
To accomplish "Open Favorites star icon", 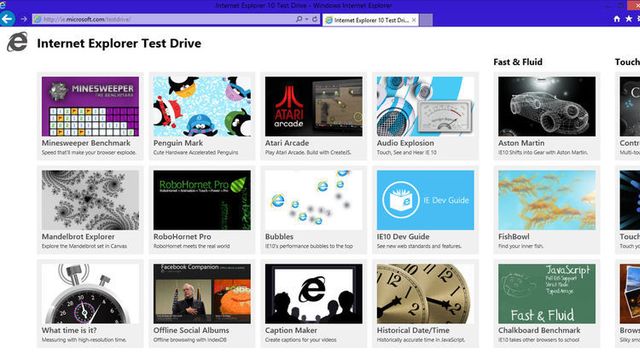I will (629, 19).
